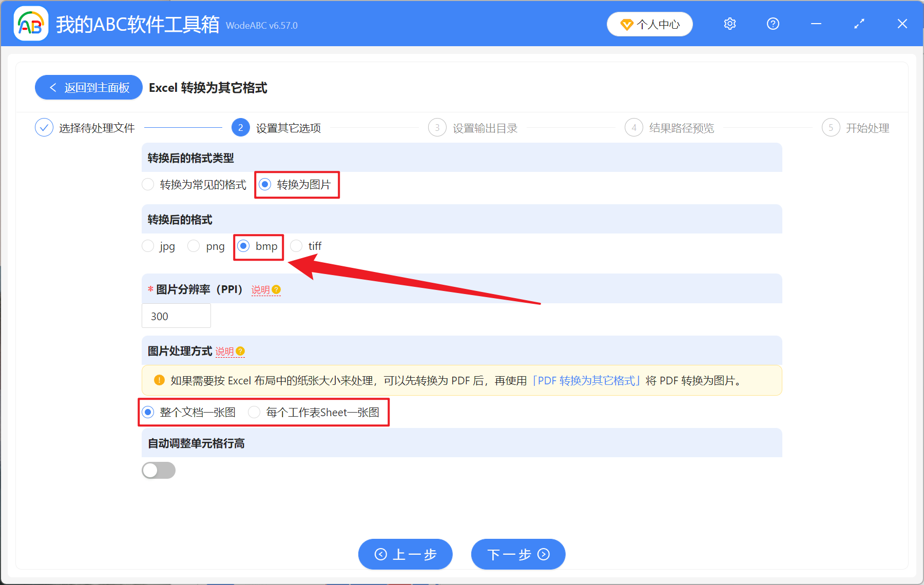924x585 pixels.
Task: Click the PPI input field showing 300
Action: tap(176, 316)
